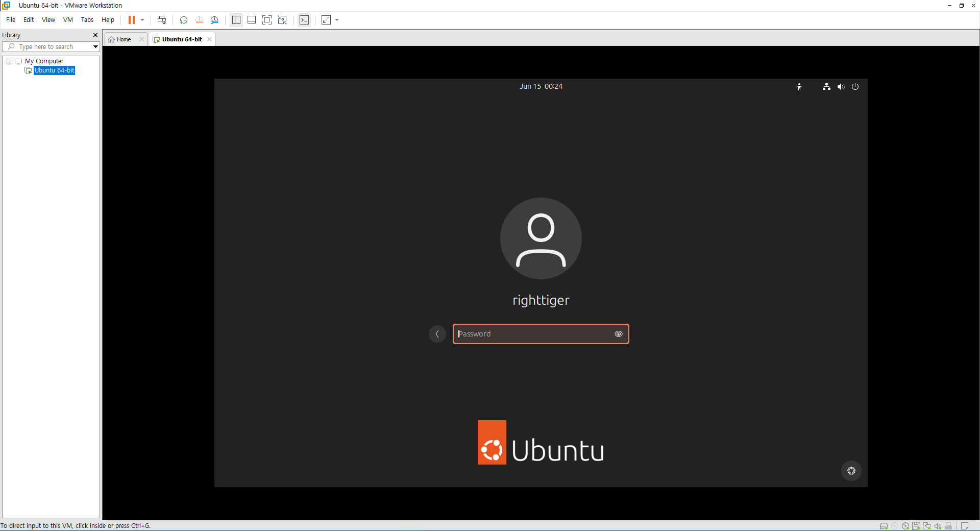
Task: Toggle the library sidebar view
Action: [x=236, y=20]
